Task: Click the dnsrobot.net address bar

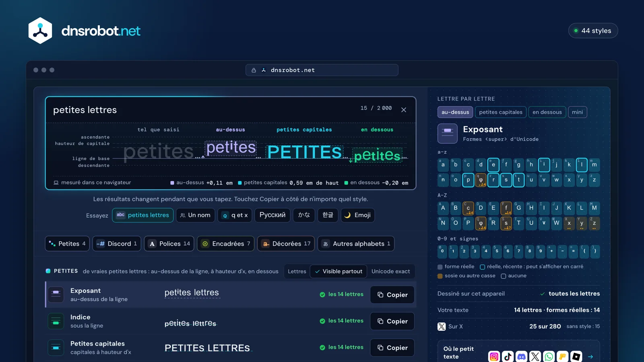Action: [x=322, y=70]
